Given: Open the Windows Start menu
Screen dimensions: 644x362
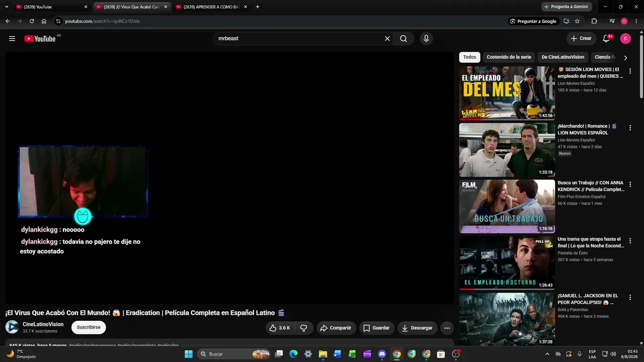Looking at the screenshot, I should 189,354.
